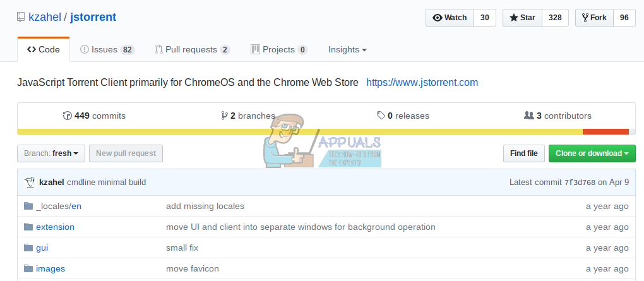Click the kzahel avatar next to the commit
This screenshot has height=281, width=644.
(x=29, y=182)
